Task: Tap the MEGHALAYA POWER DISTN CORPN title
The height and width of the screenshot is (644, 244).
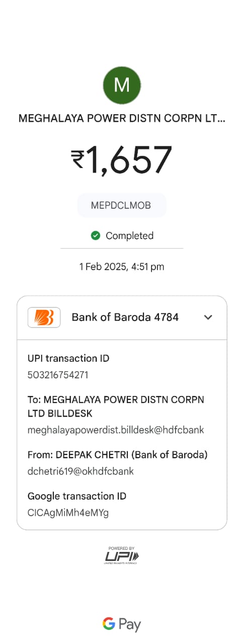Action: (122, 119)
